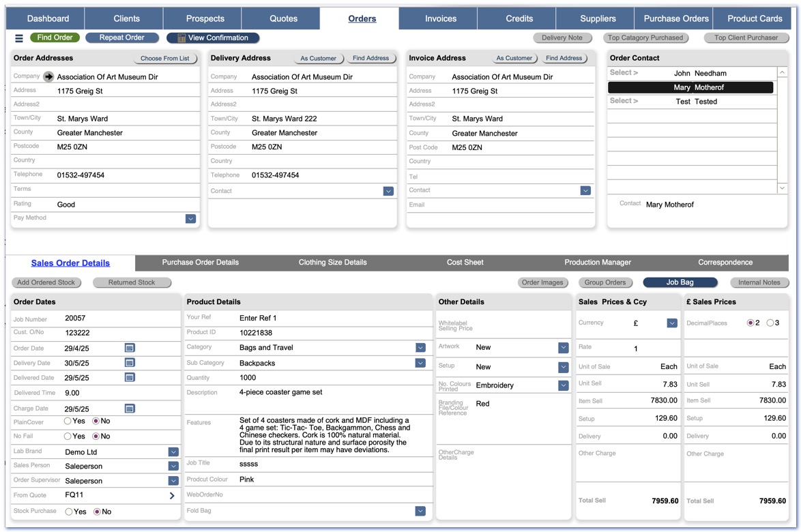Switch to the Invoices tab
This screenshot has height=532, width=801.
[x=441, y=18]
